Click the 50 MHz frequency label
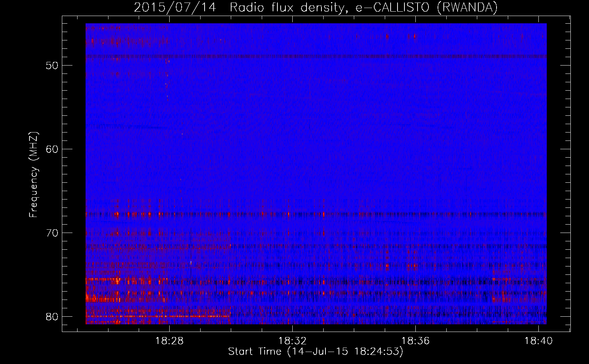 (52, 66)
